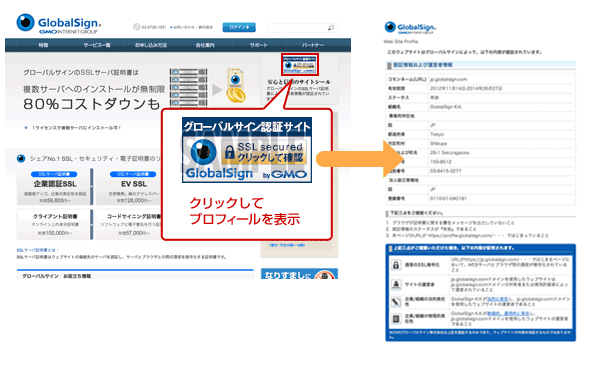The width and height of the screenshot is (600, 365).
Task: Click the Web Site Profile heading text
Action: (x=401, y=41)
